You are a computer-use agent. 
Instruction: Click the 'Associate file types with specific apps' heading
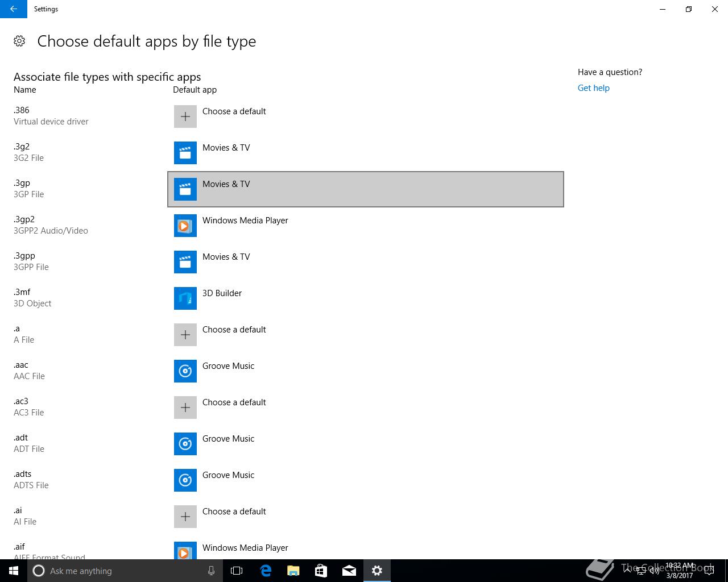[107, 77]
